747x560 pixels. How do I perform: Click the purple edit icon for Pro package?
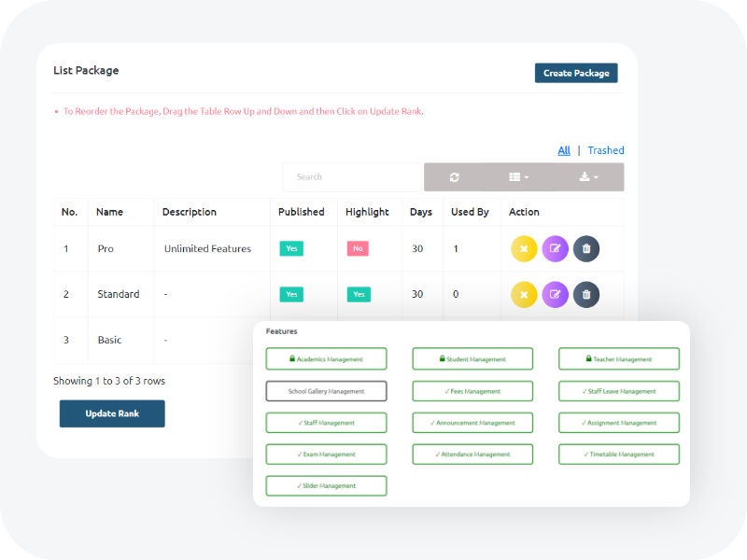pyautogui.click(x=555, y=249)
